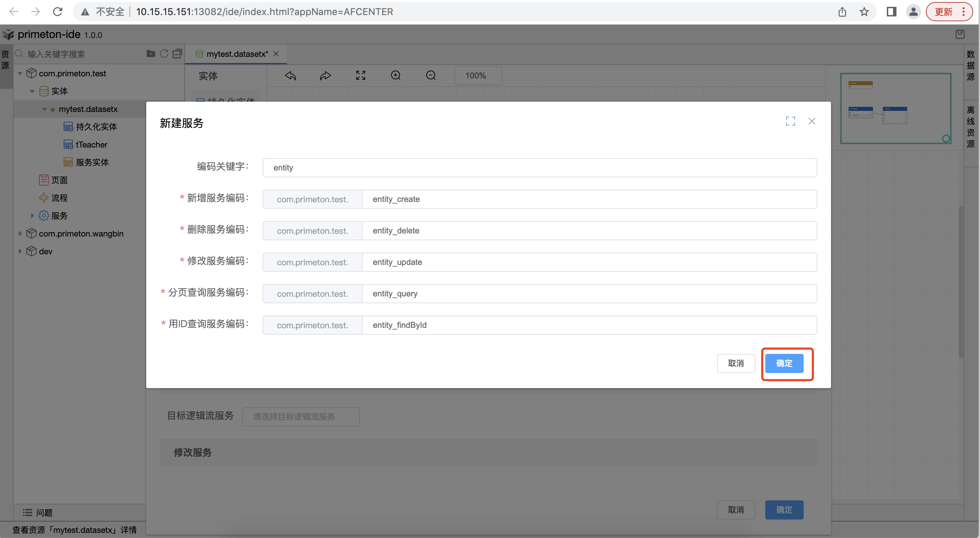This screenshot has width=980, height=538.
Task: Click 取消 in the 新建服务 dialog
Action: (736, 363)
